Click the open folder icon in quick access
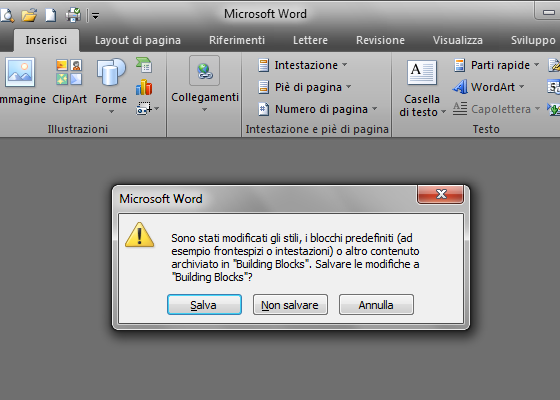 [x=29, y=15]
